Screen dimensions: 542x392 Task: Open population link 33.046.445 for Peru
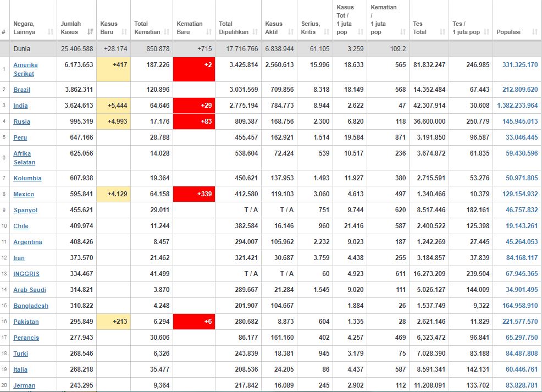click(522, 137)
